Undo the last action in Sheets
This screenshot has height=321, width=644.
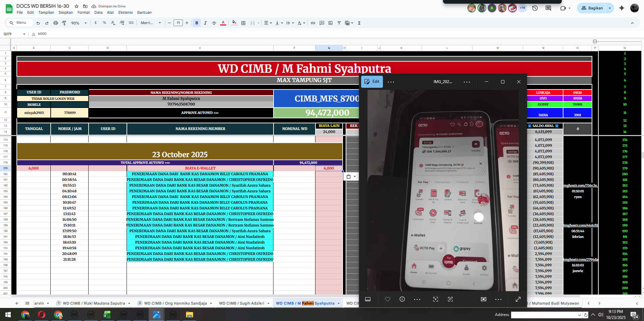[x=38, y=23]
